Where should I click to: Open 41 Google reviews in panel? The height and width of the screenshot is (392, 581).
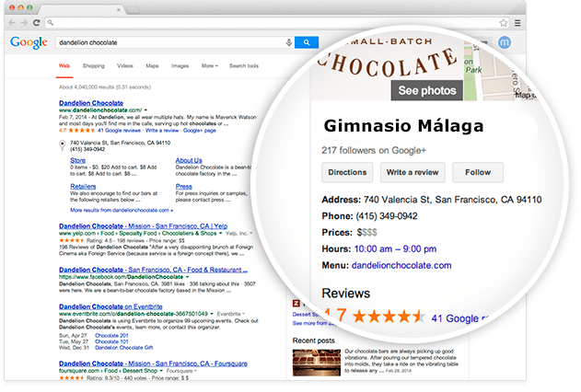point(460,318)
